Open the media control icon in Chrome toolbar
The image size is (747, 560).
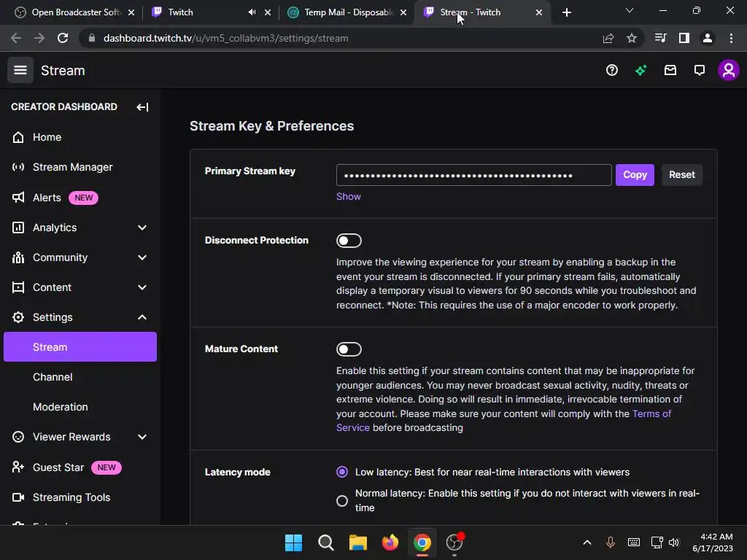(660, 38)
